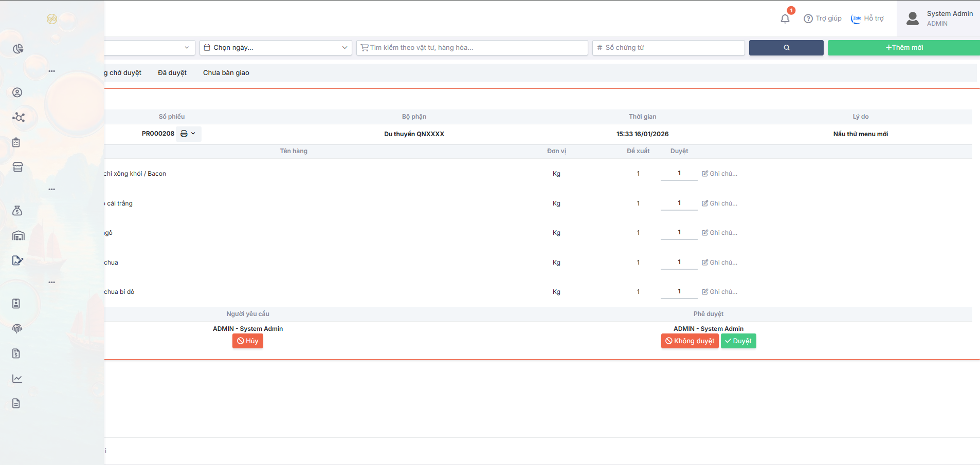980x465 pixels.
Task: Switch to the Đã duyệt tab
Action: point(172,73)
